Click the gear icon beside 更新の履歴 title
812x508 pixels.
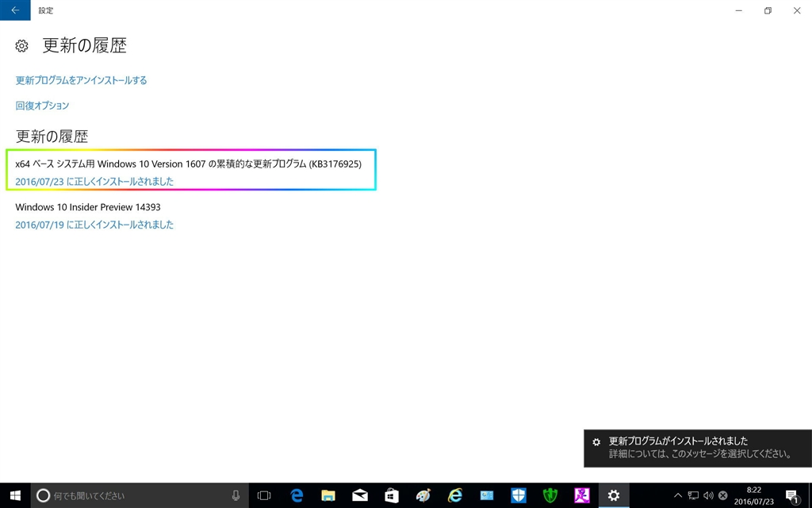[x=21, y=46]
